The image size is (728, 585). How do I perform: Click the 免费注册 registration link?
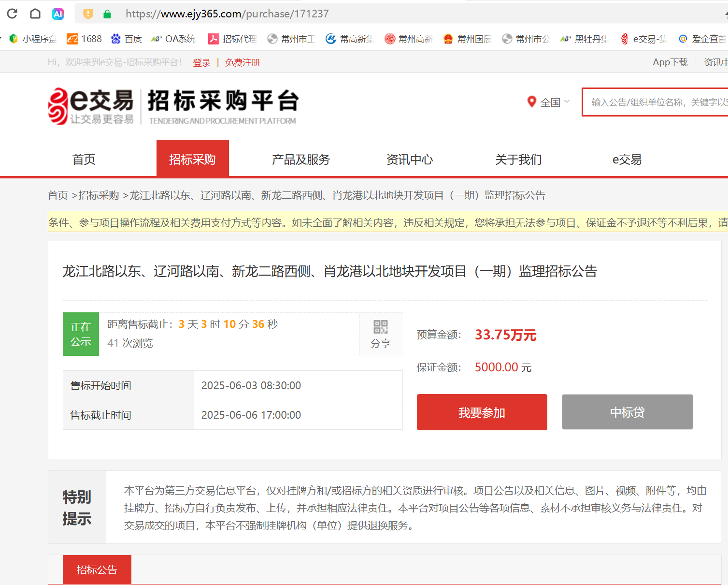click(x=243, y=62)
